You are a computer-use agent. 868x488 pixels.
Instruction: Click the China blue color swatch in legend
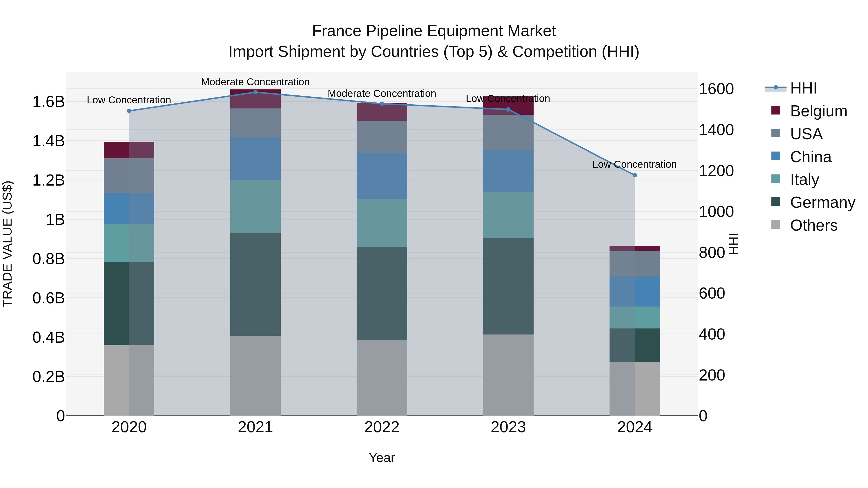(x=776, y=156)
